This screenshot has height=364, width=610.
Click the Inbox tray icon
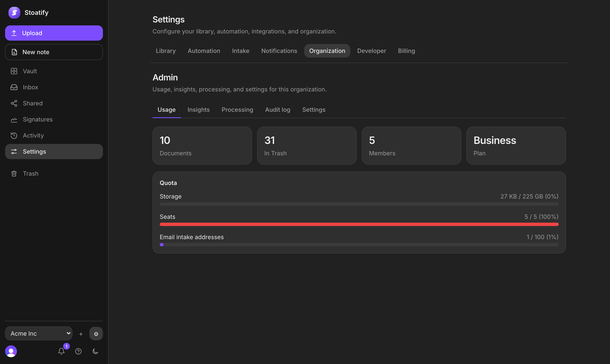tap(14, 87)
